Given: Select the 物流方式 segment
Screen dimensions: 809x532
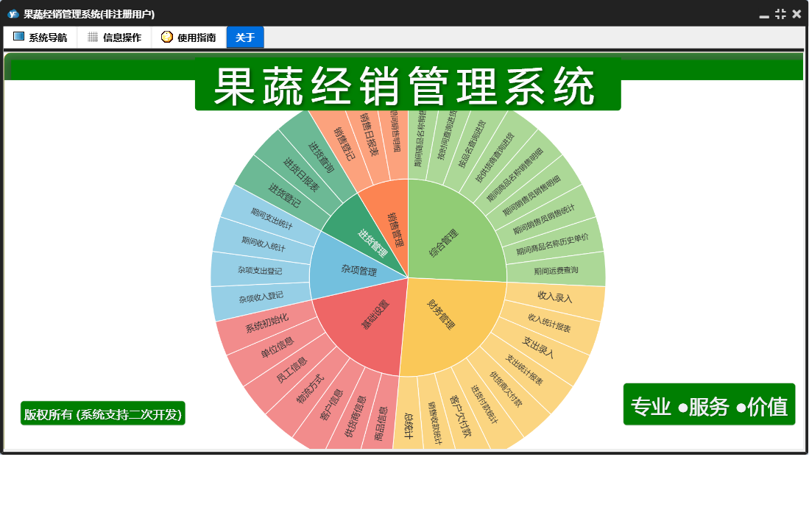Looking at the screenshot, I should tap(310, 389).
